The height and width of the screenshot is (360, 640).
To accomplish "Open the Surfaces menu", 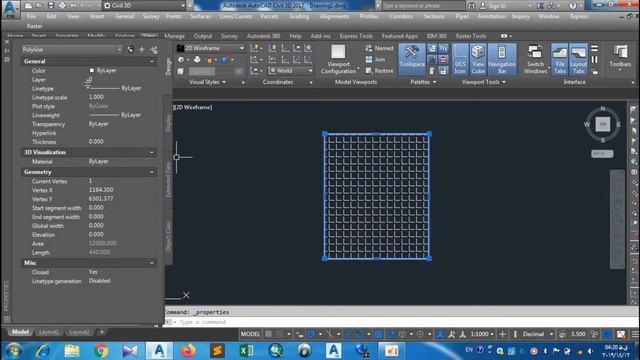I will (x=201, y=16).
